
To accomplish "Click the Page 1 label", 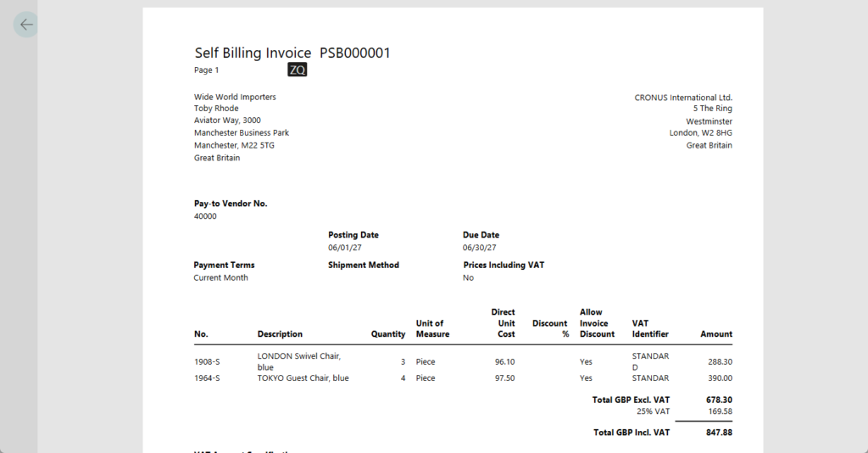I will 207,70.
